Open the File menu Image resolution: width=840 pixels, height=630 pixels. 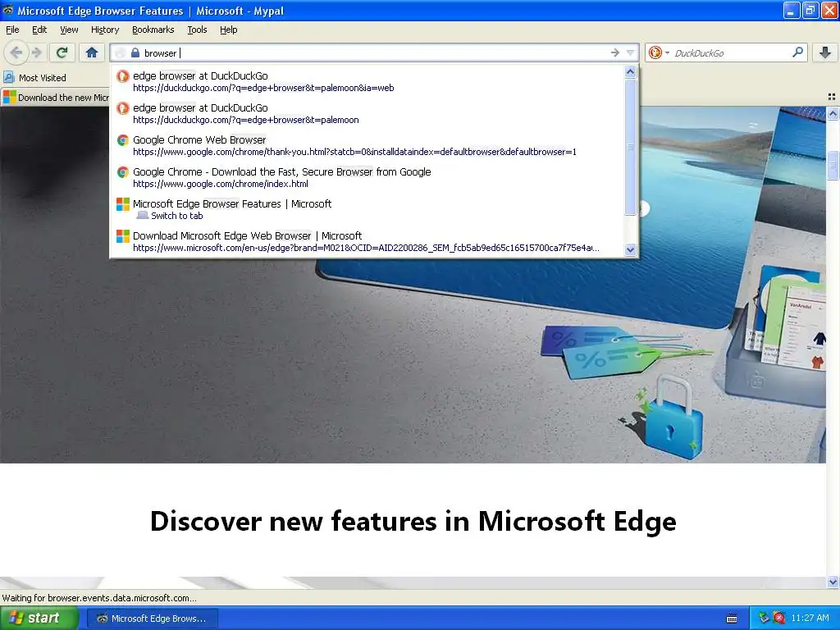coord(12,30)
